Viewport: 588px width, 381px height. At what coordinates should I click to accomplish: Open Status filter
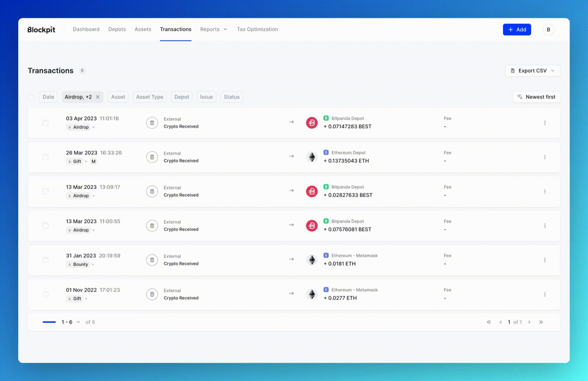coord(232,97)
